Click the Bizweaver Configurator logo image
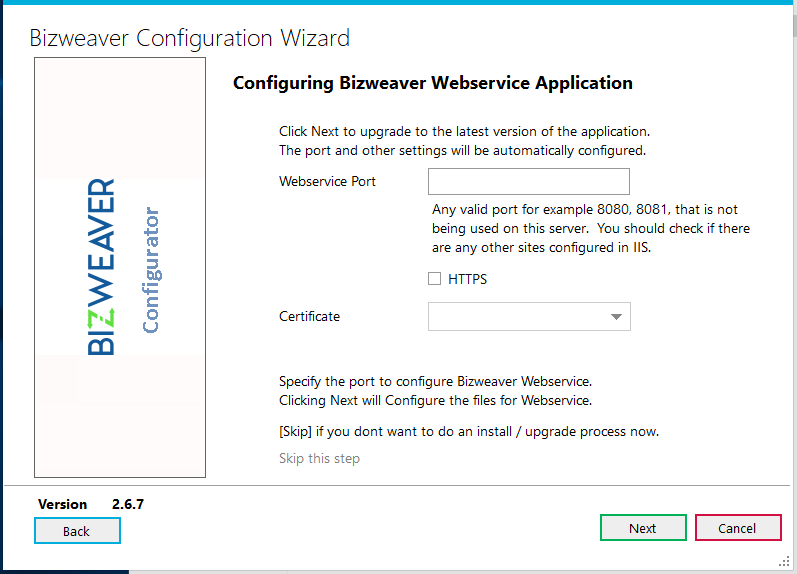The width and height of the screenshot is (797, 574). (120, 267)
